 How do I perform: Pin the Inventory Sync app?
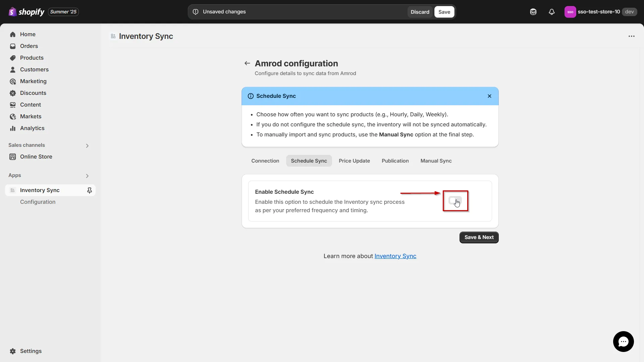pos(90,190)
